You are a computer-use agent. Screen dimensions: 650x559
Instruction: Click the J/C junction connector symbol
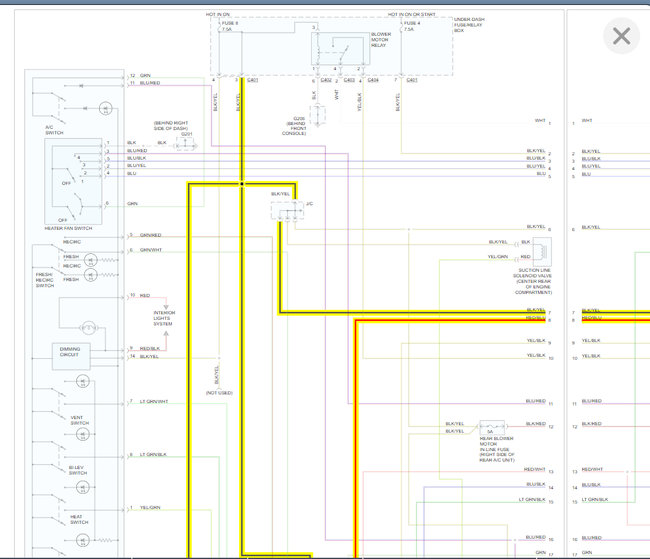[x=286, y=211]
